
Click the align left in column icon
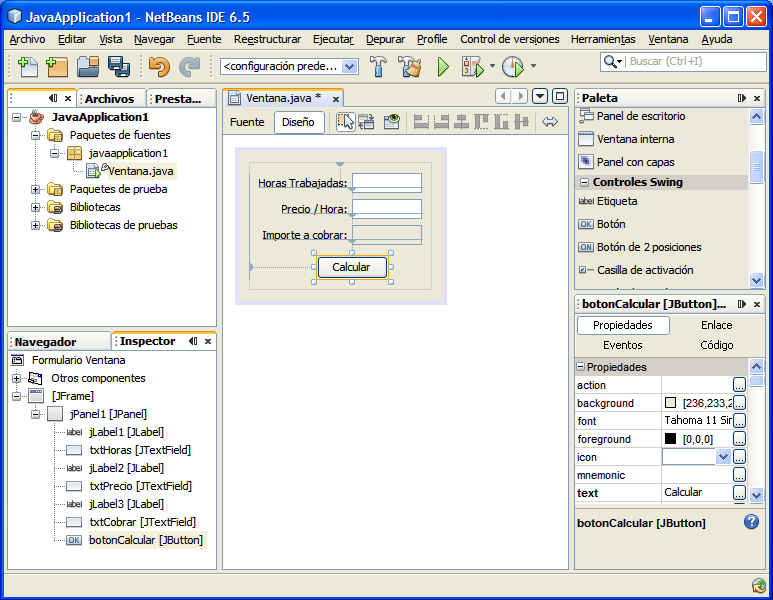pos(421,122)
